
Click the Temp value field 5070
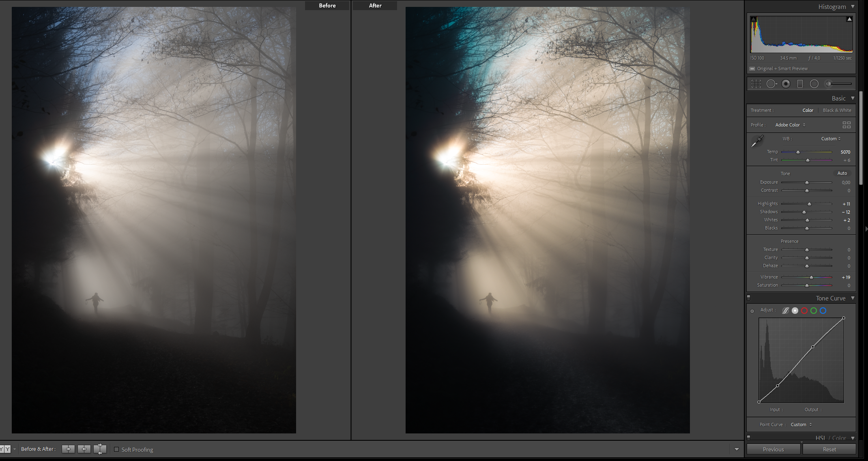(845, 152)
